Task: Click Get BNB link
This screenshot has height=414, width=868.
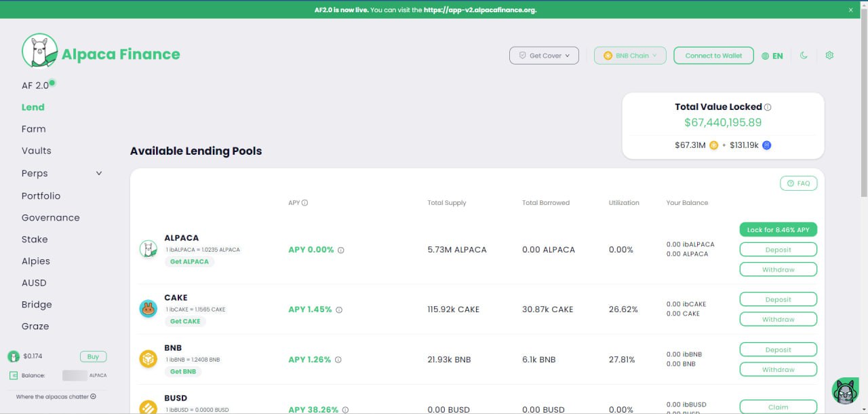Action: tap(183, 371)
